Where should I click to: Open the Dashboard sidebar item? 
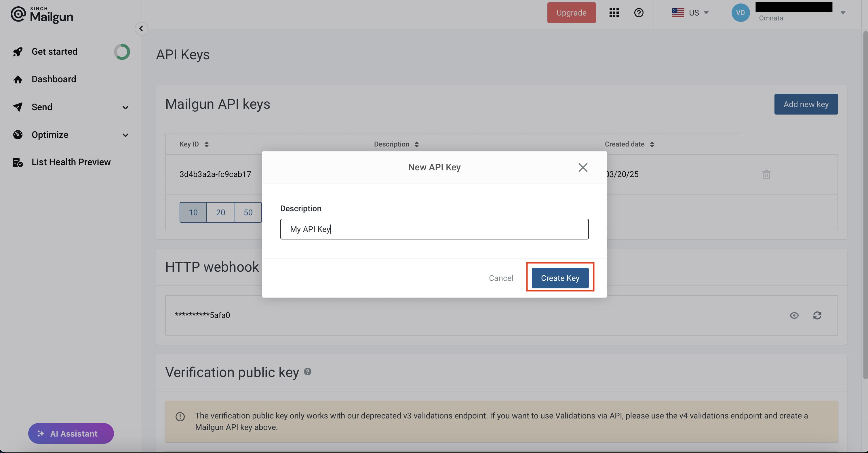(54, 79)
